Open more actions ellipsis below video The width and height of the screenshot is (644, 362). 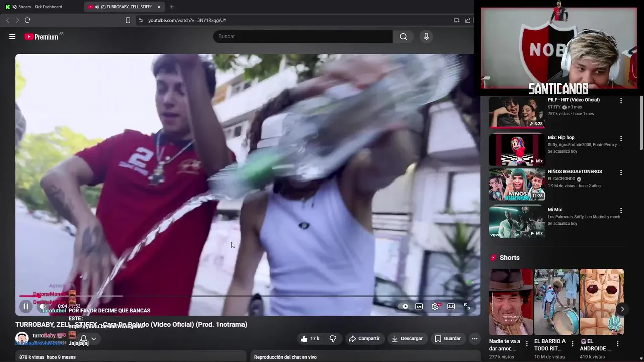(474, 339)
